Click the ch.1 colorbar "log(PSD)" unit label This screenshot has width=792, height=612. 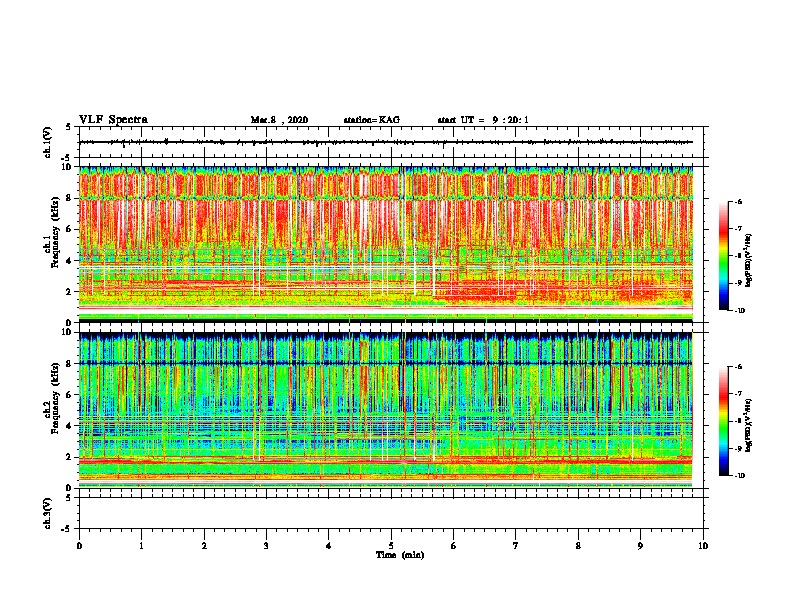coord(749,260)
